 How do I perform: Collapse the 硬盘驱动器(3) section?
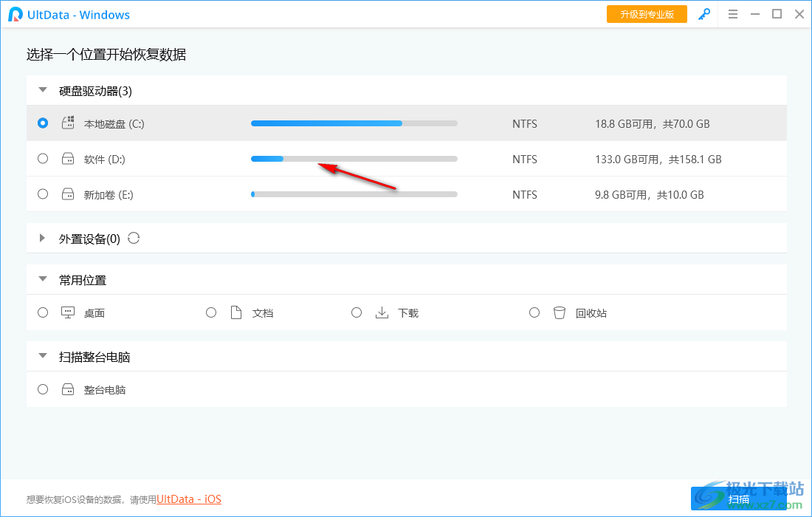coord(42,89)
